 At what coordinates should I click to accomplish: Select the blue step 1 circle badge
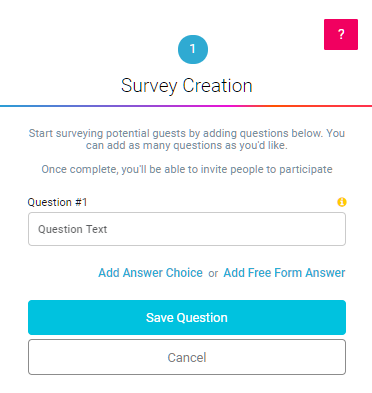click(193, 49)
